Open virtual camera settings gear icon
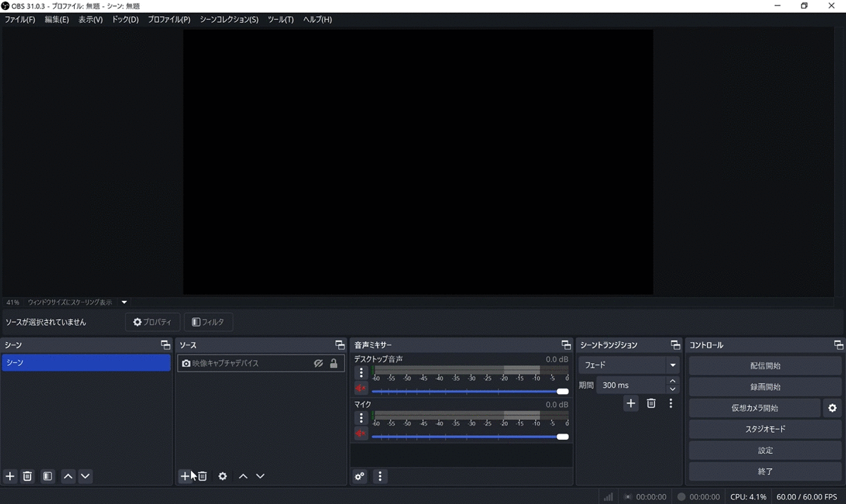The image size is (846, 504). tap(833, 408)
